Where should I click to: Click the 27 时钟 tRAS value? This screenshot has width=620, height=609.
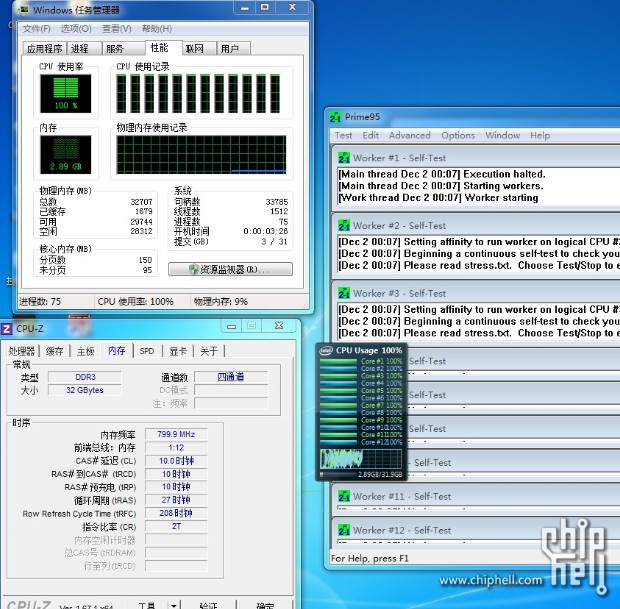click(176, 500)
